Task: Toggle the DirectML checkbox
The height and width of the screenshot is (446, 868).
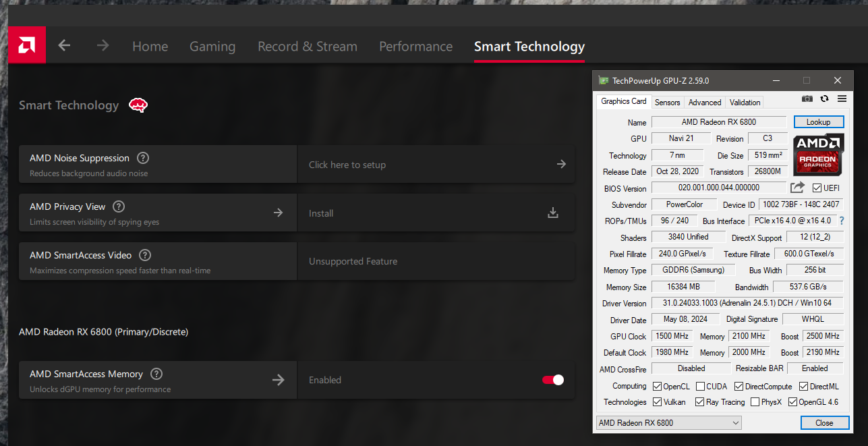Action: click(803, 387)
